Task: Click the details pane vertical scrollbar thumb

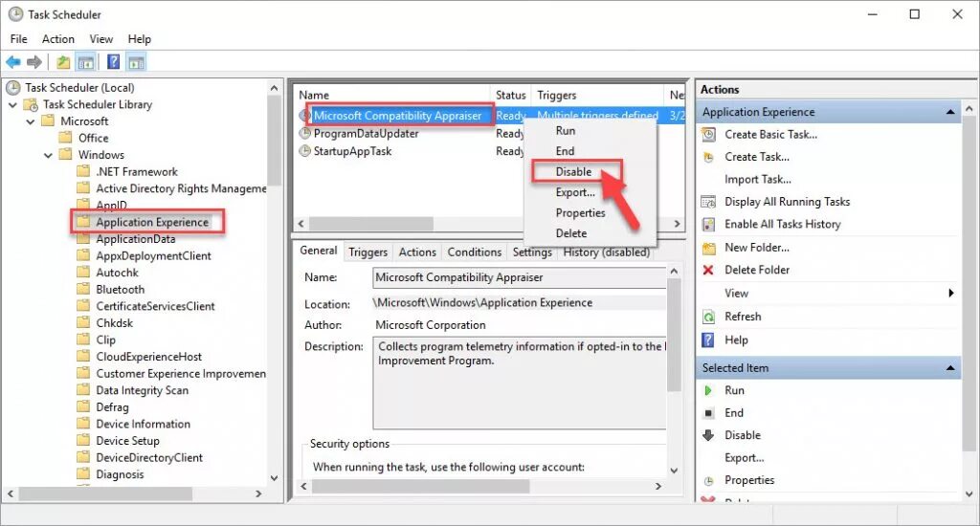Action: tap(674, 335)
